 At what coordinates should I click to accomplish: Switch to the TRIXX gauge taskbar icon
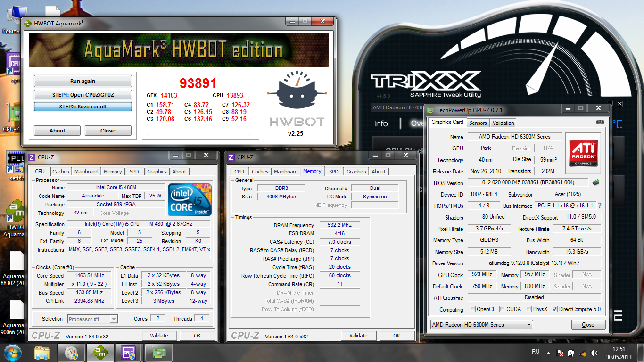tap(71, 353)
